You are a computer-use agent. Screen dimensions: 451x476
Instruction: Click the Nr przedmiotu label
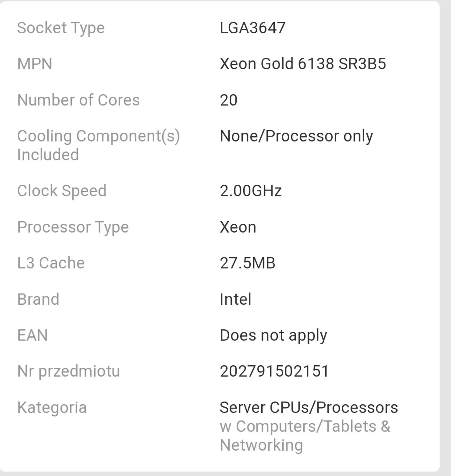(68, 371)
